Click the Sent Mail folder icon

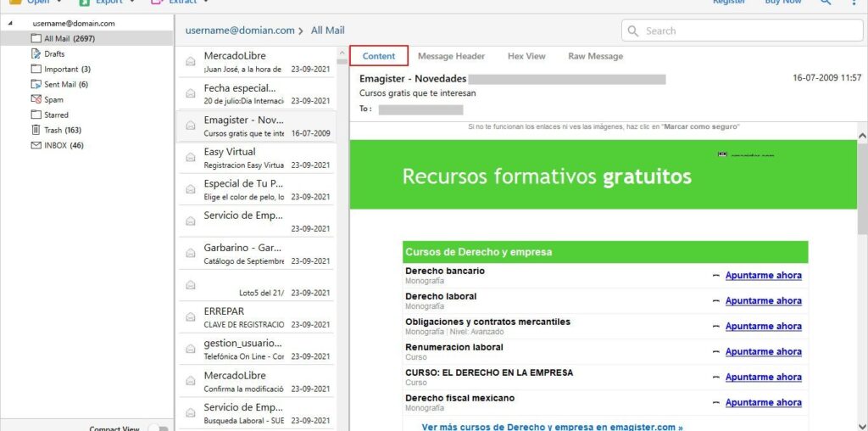tap(36, 84)
